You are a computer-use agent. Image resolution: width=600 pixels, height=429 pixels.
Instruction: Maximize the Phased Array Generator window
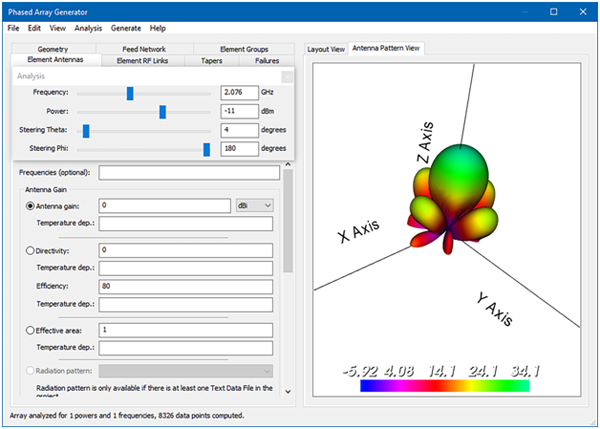click(553, 11)
